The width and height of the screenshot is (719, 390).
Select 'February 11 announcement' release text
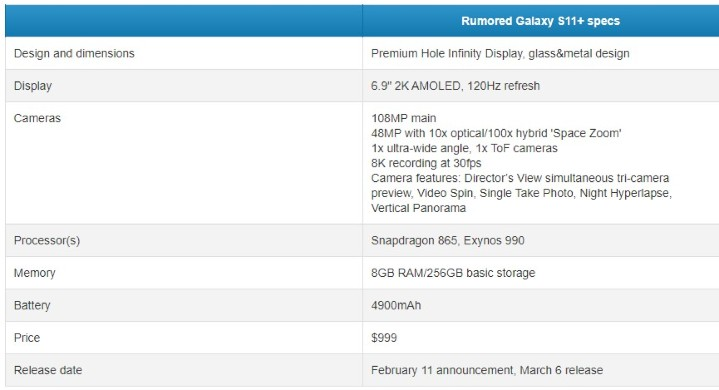coord(442,370)
